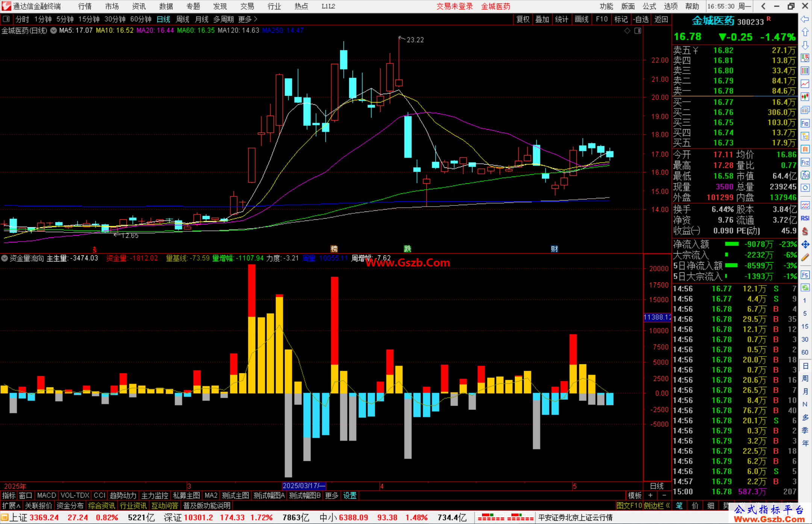Open the tree structure sidebar icon
Viewport: 812px width, 524px height.
(805, 136)
